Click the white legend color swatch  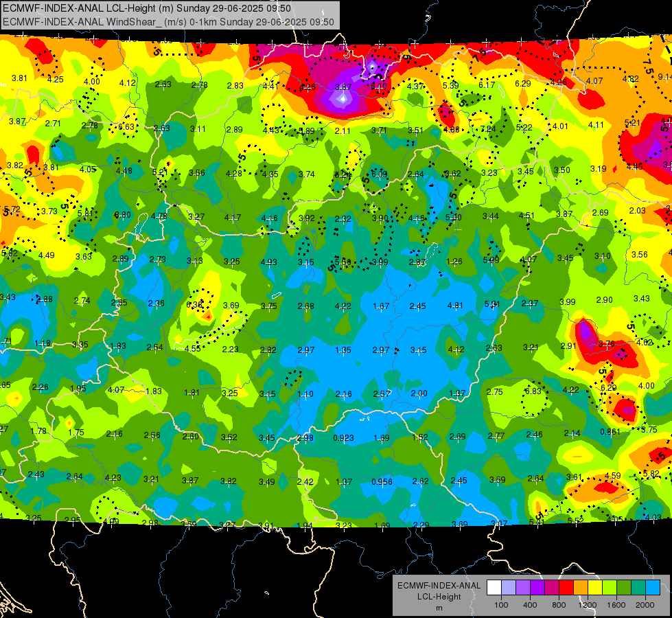(x=494, y=588)
